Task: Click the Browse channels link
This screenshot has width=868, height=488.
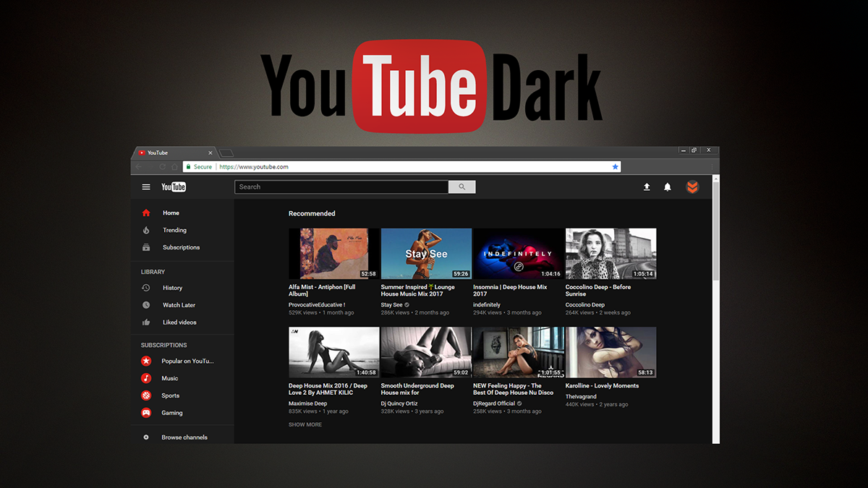Action: [185, 437]
